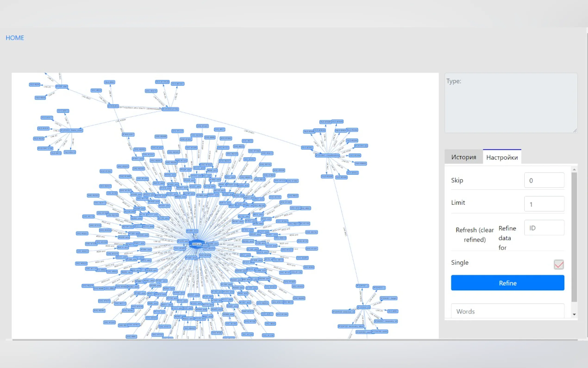Click settings panel scroll-up arrow
588x368 pixels.
[574, 169]
